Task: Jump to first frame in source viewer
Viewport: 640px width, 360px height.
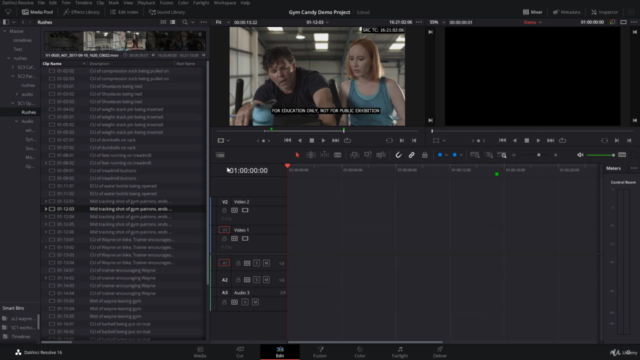Action: [x=288, y=140]
